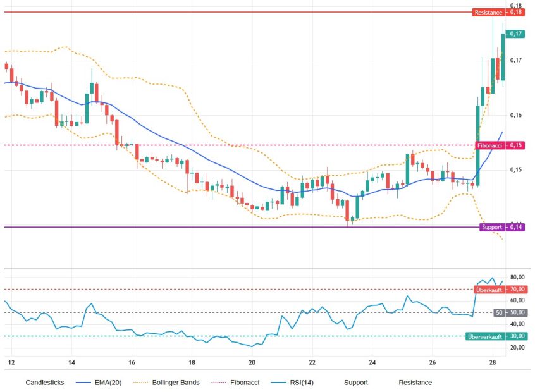Screen dimensions: 535x392
Task: Click the date label 28 on time axis
Action: (x=493, y=362)
